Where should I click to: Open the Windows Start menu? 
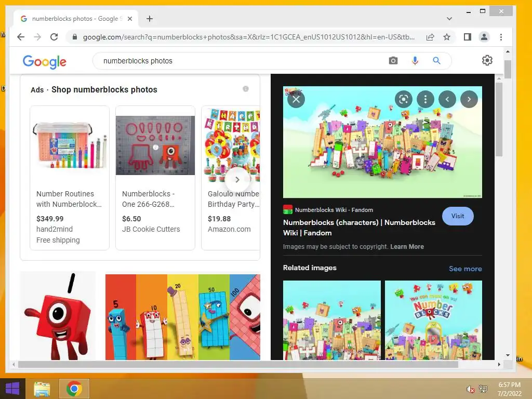tap(12, 389)
